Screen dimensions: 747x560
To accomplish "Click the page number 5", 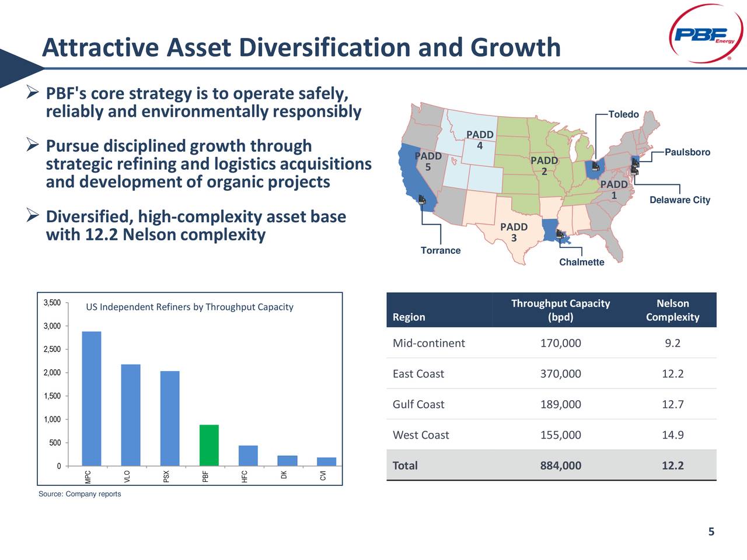I will (x=711, y=532).
